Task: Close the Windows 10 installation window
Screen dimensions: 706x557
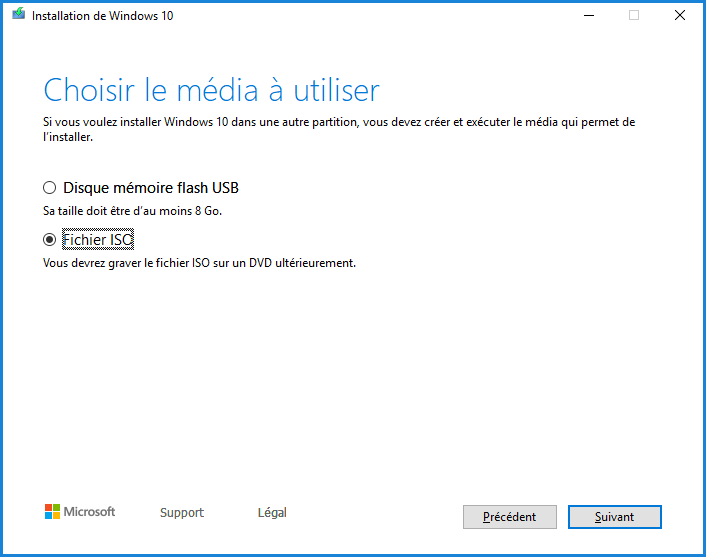Action: [x=680, y=15]
